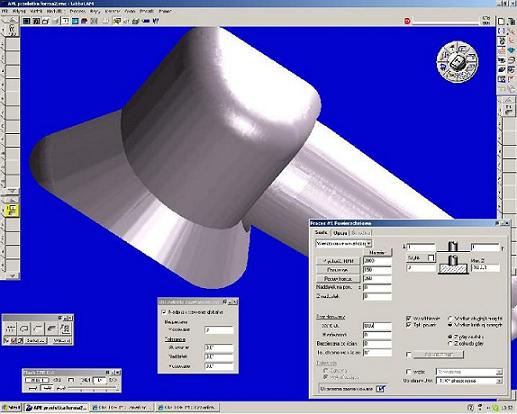
Task: Click the first value field in the small tolerance dialog
Action: pyautogui.click(x=219, y=330)
